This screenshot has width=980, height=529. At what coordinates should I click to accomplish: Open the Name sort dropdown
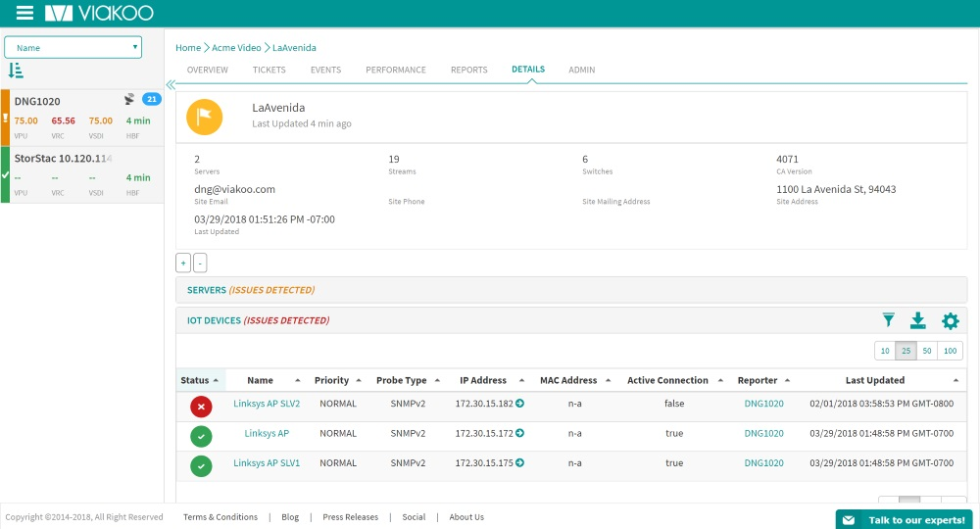pyautogui.click(x=73, y=47)
